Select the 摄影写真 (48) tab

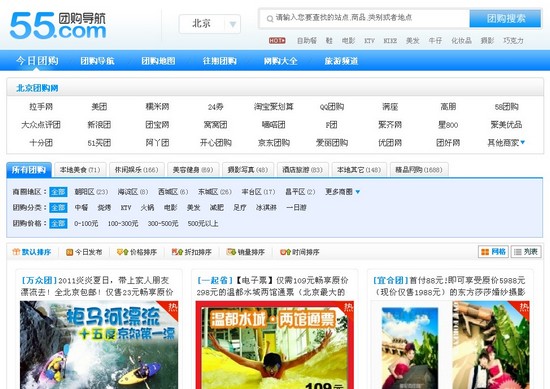tap(248, 170)
